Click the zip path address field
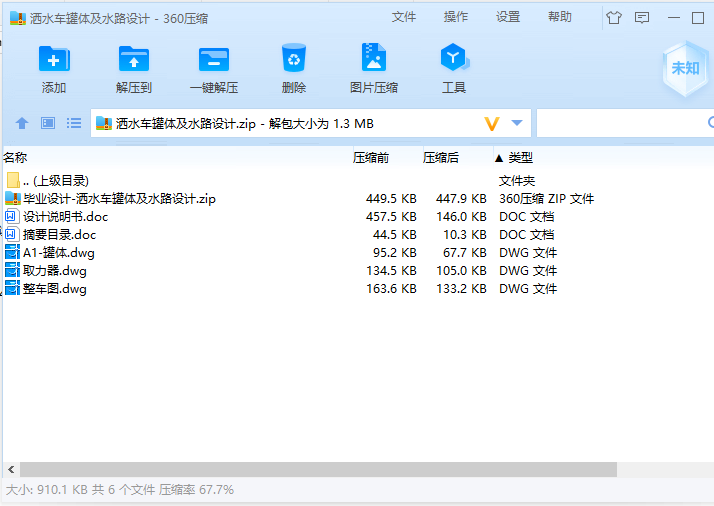This screenshot has height=506, width=714. [311, 123]
